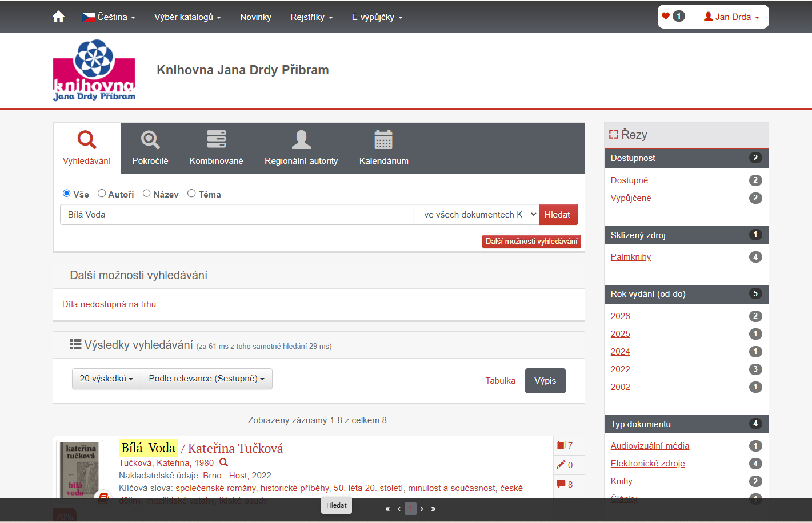Open the library logo image

click(94, 70)
